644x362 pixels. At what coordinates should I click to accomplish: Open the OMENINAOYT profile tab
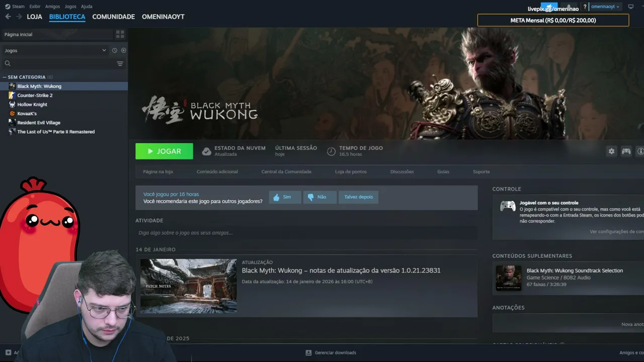click(x=163, y=17)
